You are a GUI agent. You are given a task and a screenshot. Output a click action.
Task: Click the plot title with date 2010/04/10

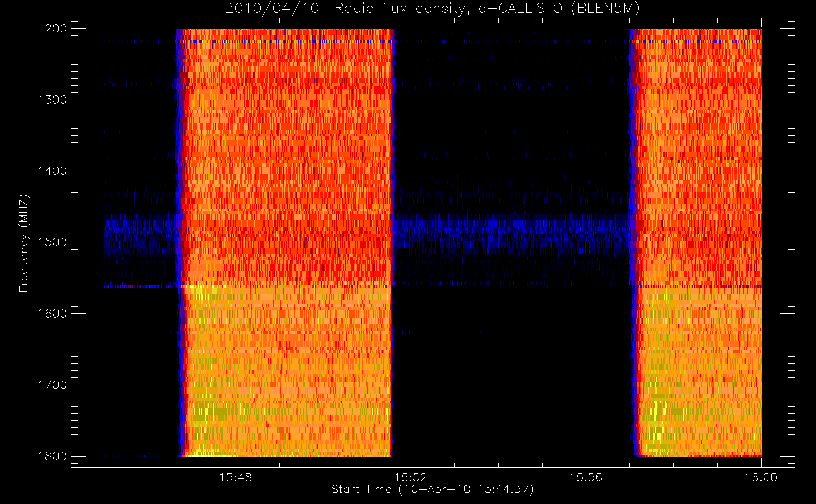[x=433, y=9]
